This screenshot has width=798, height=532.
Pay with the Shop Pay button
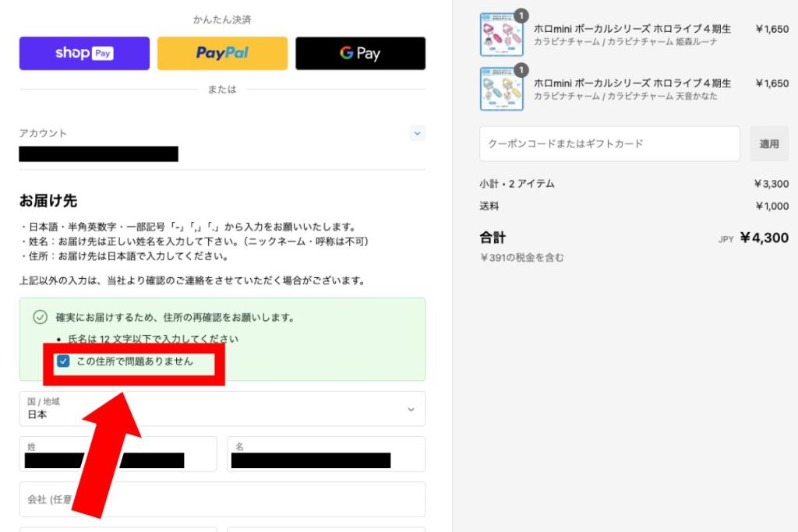click(x=84, y=53)
